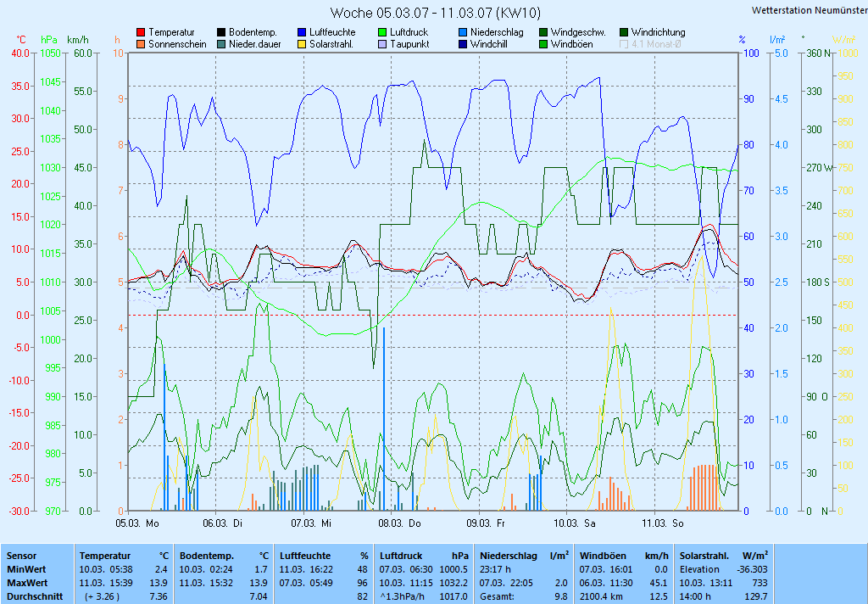
Task: Click the Wetterstation Neumünster title text
Action: tap(809, 10)
